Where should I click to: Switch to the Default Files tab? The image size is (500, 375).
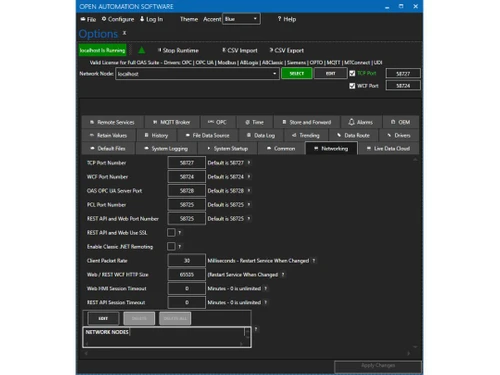click(x=108, y=149)
